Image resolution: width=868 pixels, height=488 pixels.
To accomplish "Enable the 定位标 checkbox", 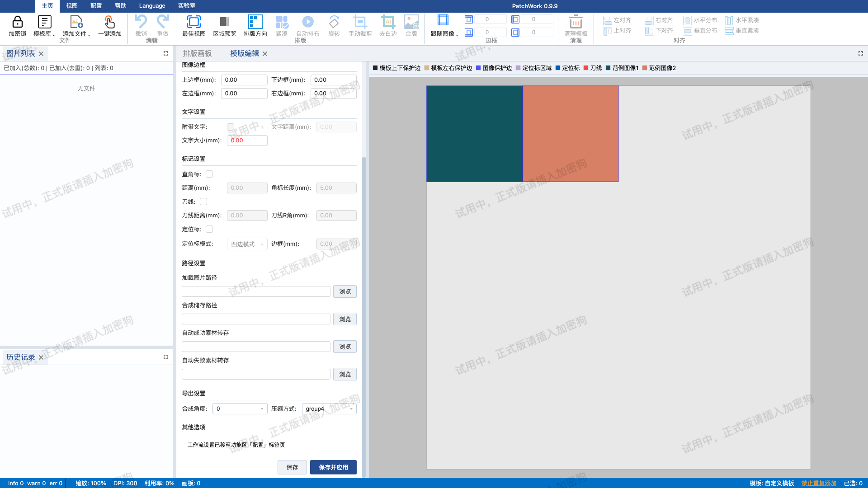I will coord(209,229).
